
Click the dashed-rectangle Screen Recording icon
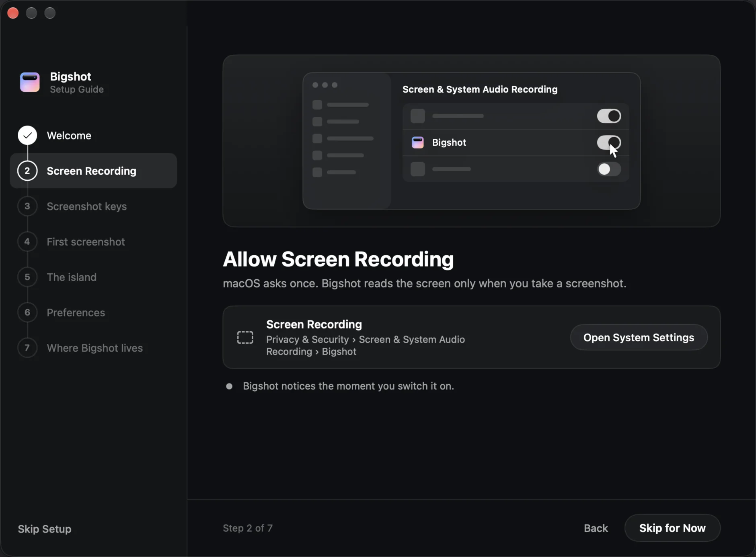pyautogui.click(x=245, y=337)
